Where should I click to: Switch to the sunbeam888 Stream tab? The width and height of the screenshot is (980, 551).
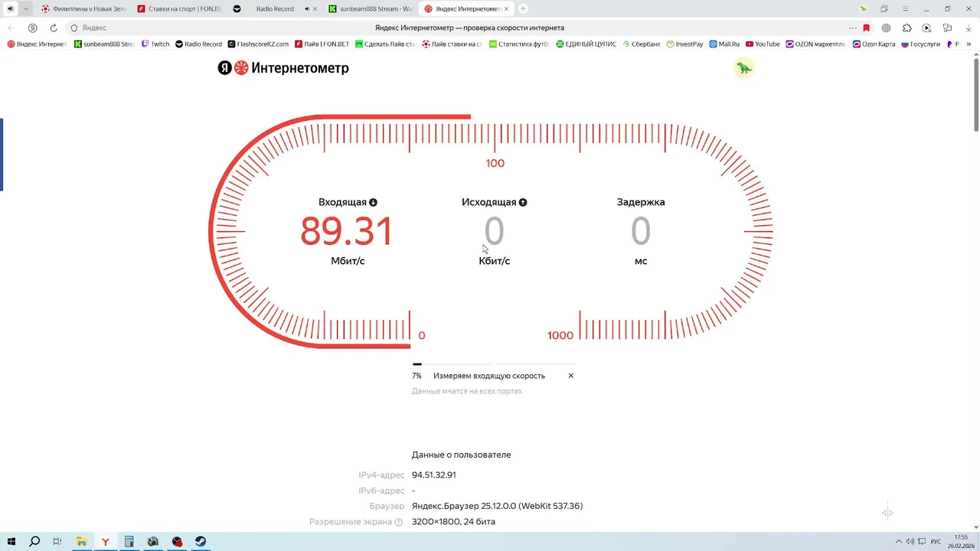pyautogui.click(x=371, y=8)
